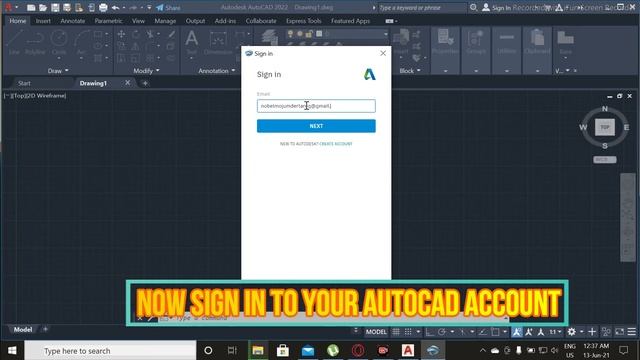Screen dimensions: 640x360
Task: Click the New drawing icon in quick access toolbar
Action: click(x=31, y=7)
